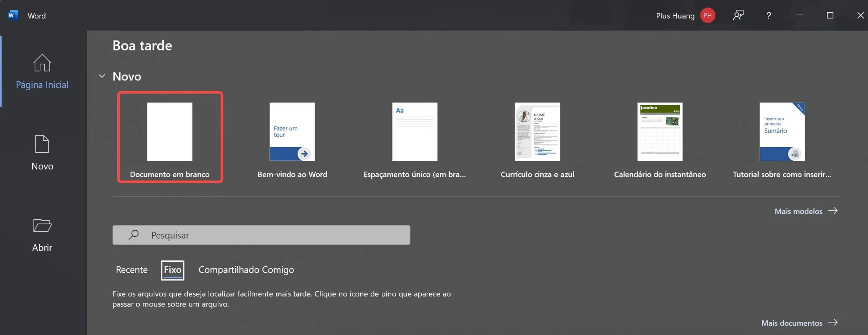
Task: Click the Boa tarde greeting heading
Action: [x=142, y=45]
